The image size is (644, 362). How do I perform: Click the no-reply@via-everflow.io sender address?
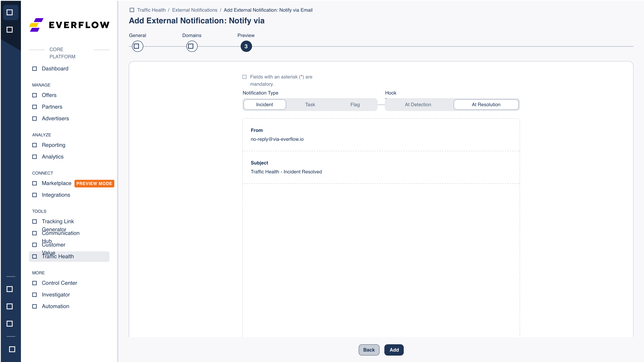(277, 139)
